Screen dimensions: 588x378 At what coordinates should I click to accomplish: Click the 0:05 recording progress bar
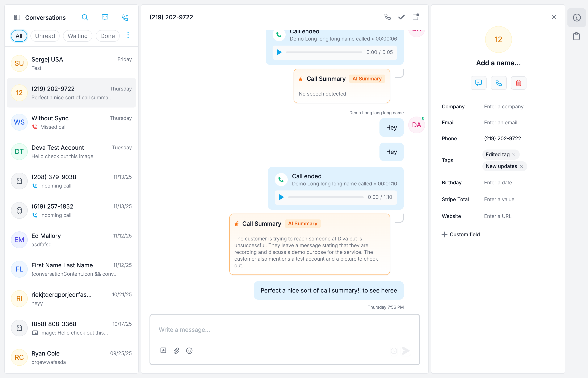(x=324, y=52)
